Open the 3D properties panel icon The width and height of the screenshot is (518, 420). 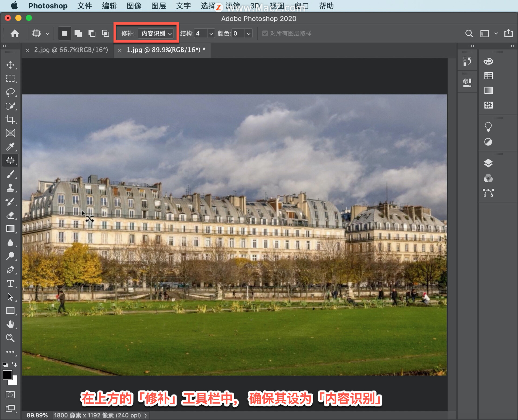click(x=467, y=83)
